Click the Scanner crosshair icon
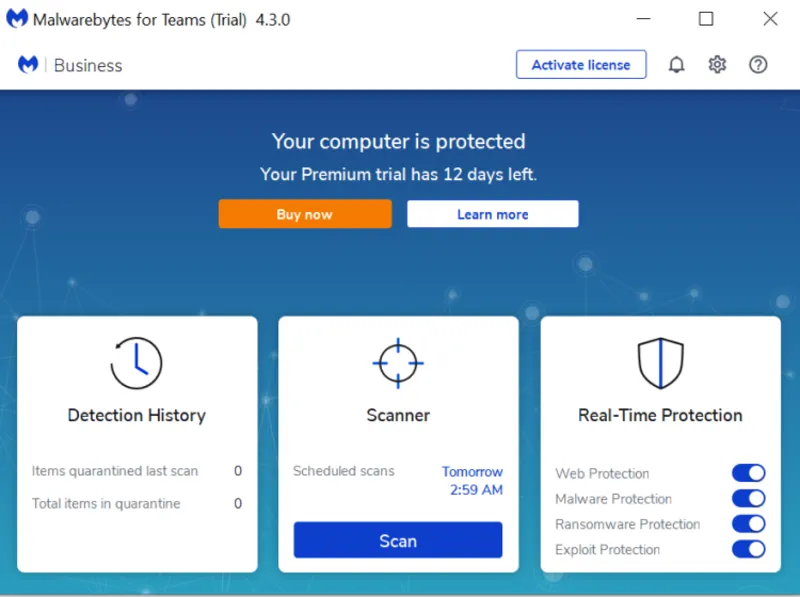 [x=398, y=363]
